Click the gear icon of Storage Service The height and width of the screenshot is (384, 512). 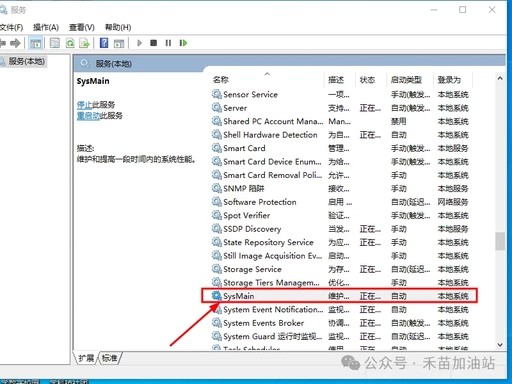[217, 269]
